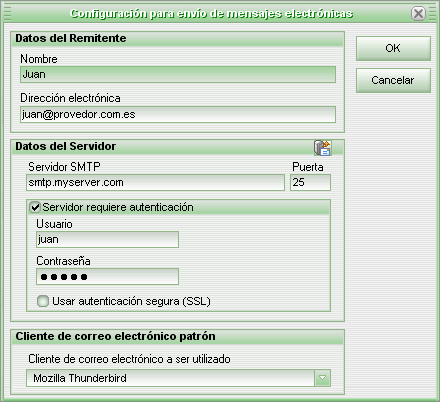This screenshot has height=402, width=440.
Task: Focus the Contraseña password field
Action: 107,277
